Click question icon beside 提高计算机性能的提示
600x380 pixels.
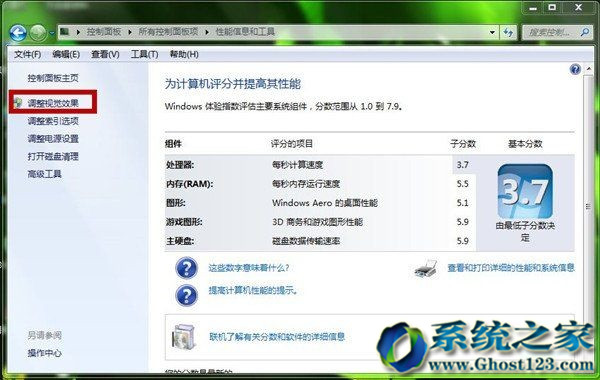[186, 295]
